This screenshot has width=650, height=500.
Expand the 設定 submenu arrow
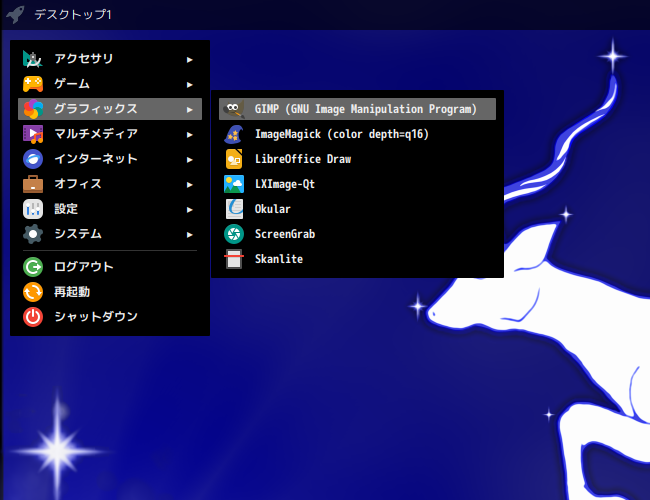pos(189,210)
